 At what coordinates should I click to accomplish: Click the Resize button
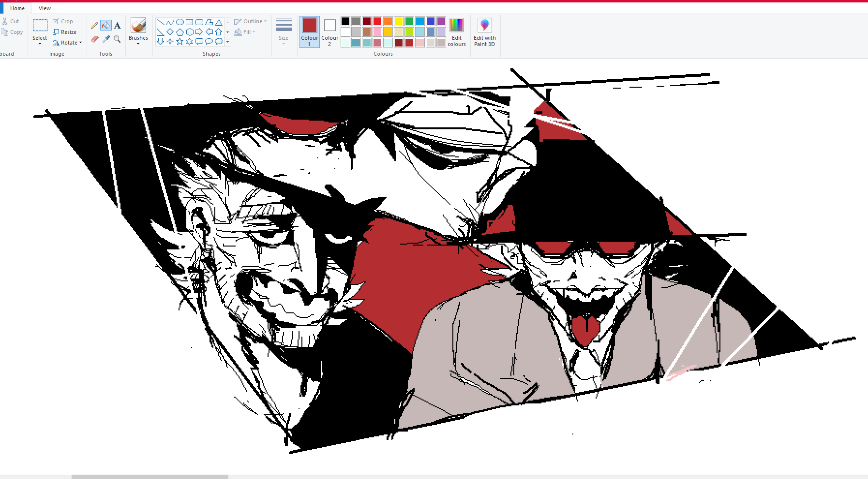point(65,32)
